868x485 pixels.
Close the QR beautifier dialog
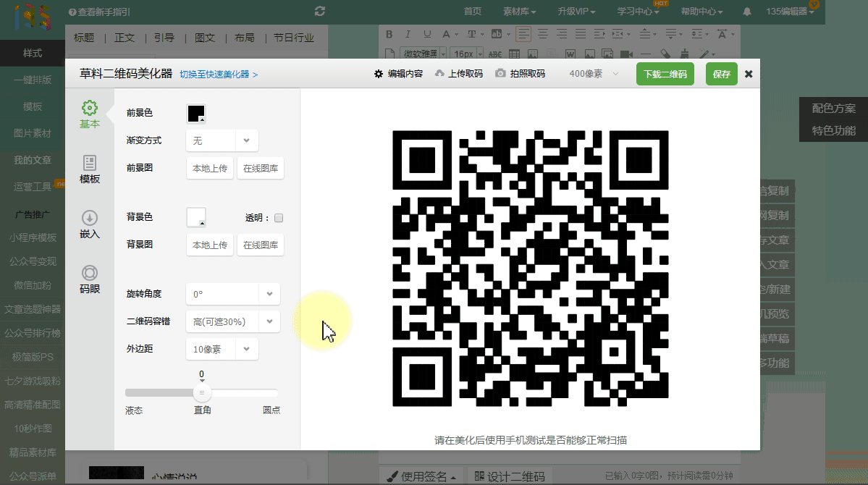tap(749, 74)
